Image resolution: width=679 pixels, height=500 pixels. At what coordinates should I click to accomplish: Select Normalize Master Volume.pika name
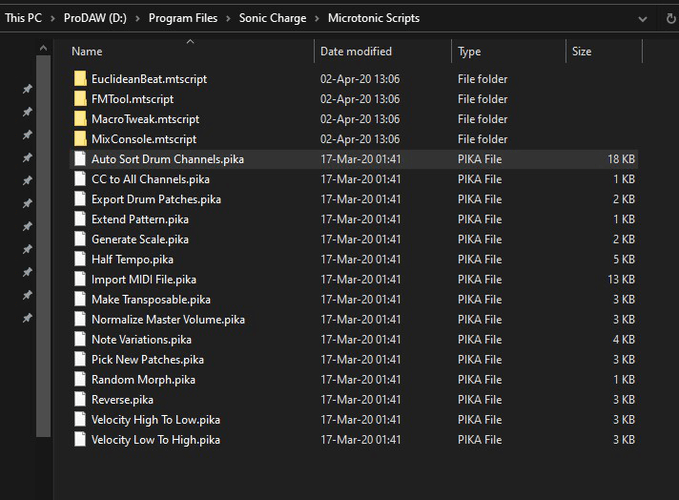pyautogui.click(x=168, y=319)
